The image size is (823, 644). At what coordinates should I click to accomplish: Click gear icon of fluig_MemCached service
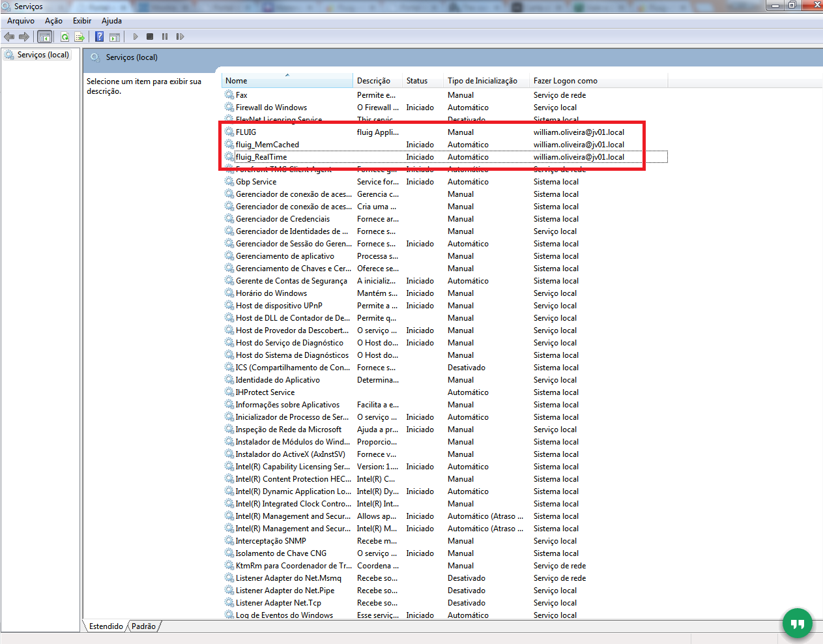[229, 144]
